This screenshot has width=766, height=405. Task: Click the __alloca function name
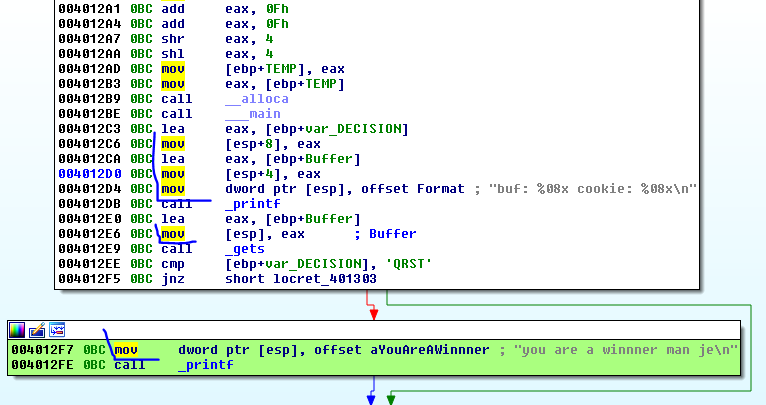click(257, 99)
